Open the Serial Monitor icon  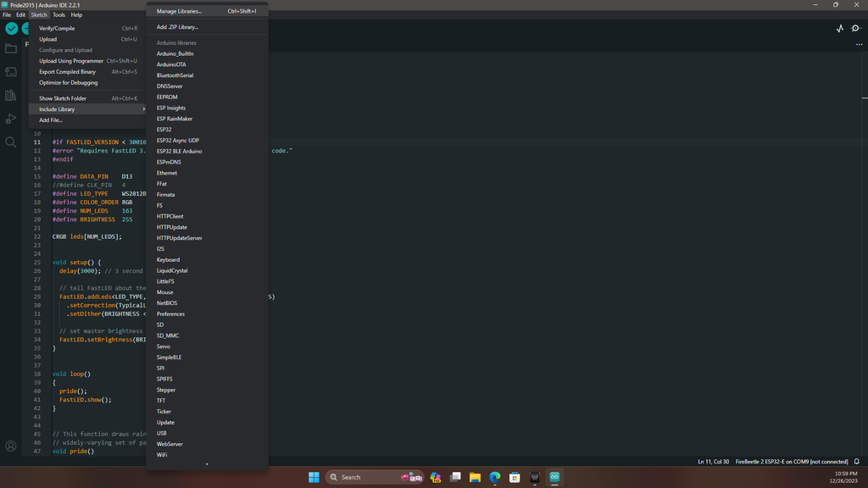(x=856, y=28)
